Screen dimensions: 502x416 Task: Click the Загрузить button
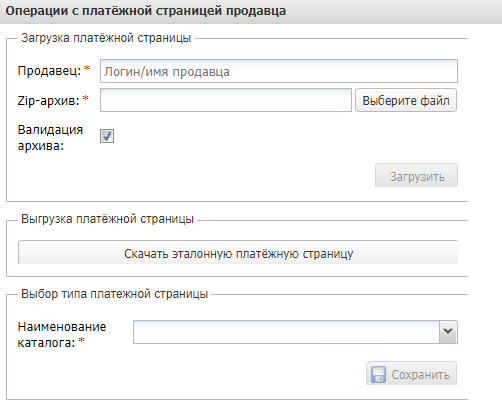(416, 175)
